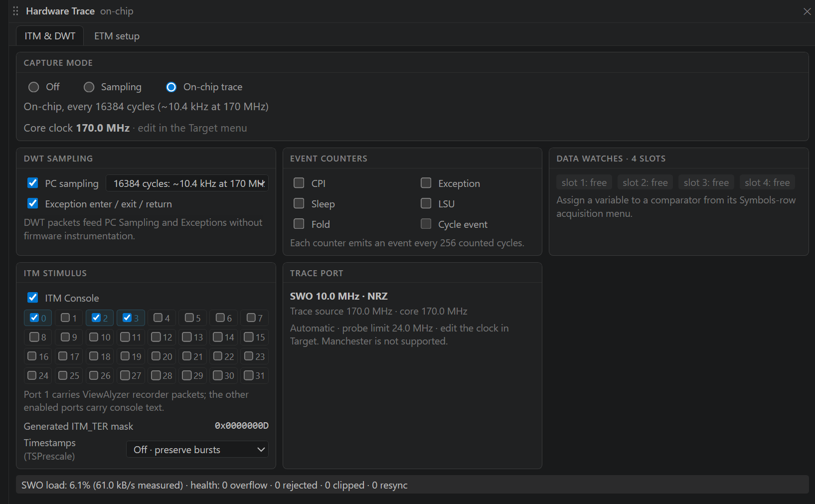Screen dimensions: 815x504
Task: Select On-chip trace capture mode
Action: point(171,87)
